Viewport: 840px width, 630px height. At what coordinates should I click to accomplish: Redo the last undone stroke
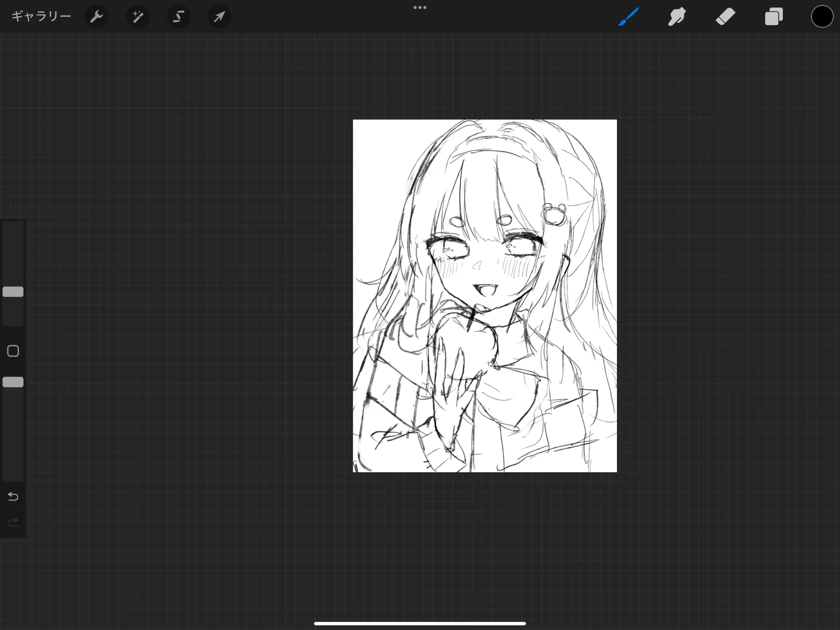point(13,522)
